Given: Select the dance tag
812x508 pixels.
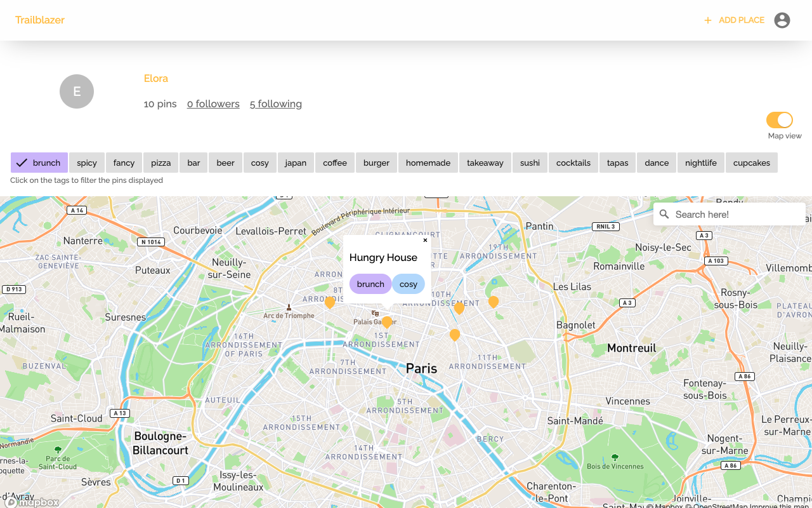Looking at the screenshot, I should coord(657,163).
